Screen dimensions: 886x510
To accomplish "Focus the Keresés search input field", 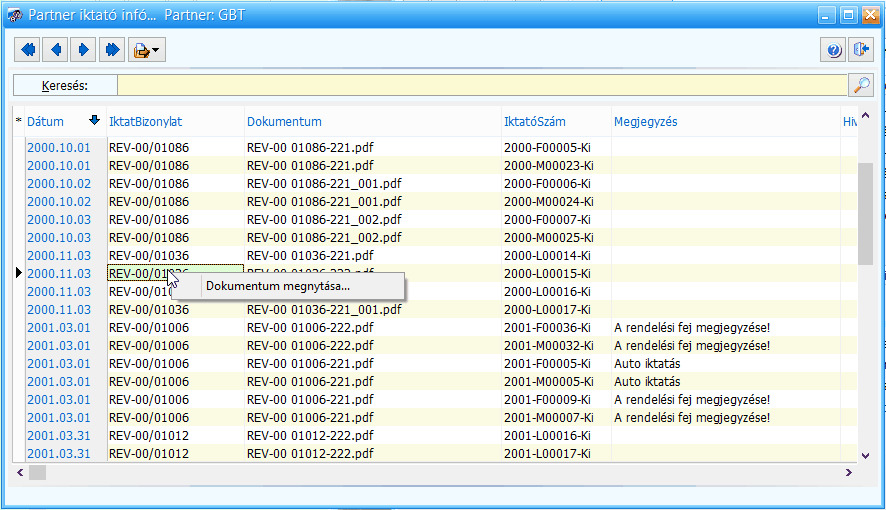I will (483, 85).
